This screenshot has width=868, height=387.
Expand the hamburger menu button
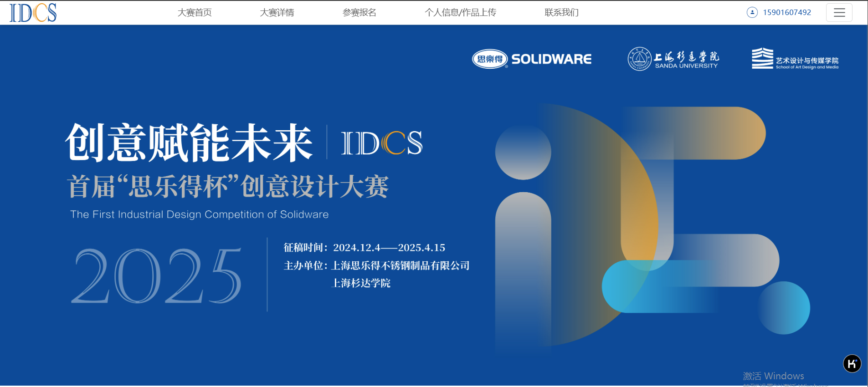(839, 13)
